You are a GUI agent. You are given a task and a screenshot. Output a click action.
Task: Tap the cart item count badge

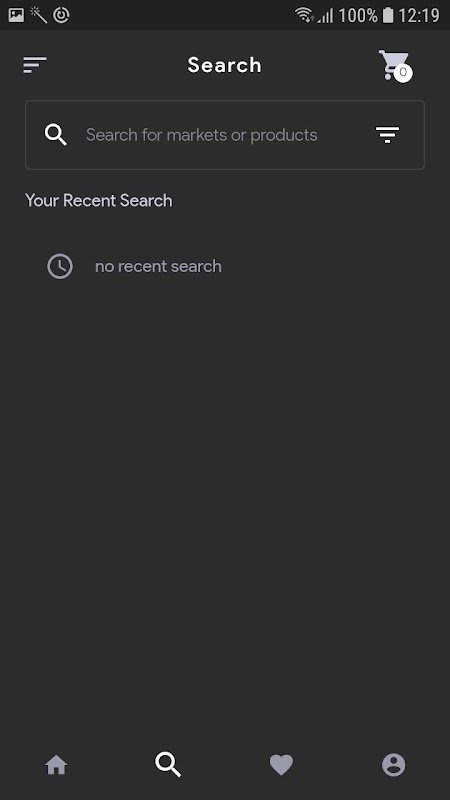[403, 73]
